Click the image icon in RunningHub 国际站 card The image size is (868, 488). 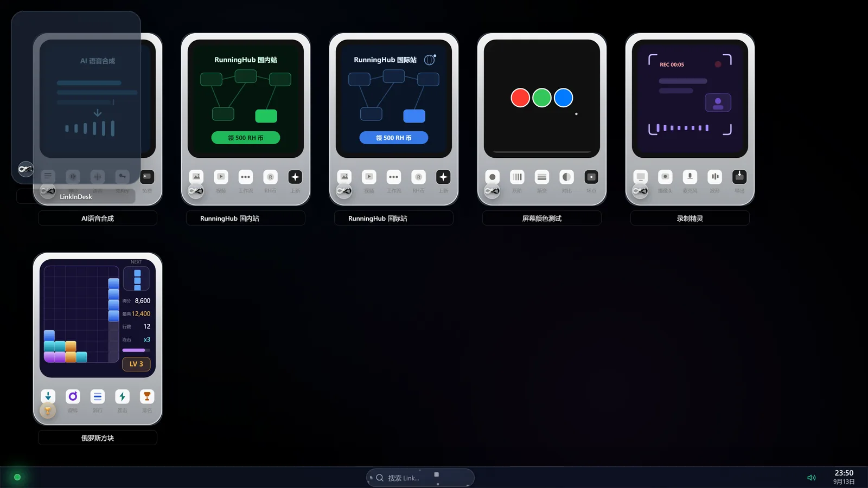click(344, 177)
